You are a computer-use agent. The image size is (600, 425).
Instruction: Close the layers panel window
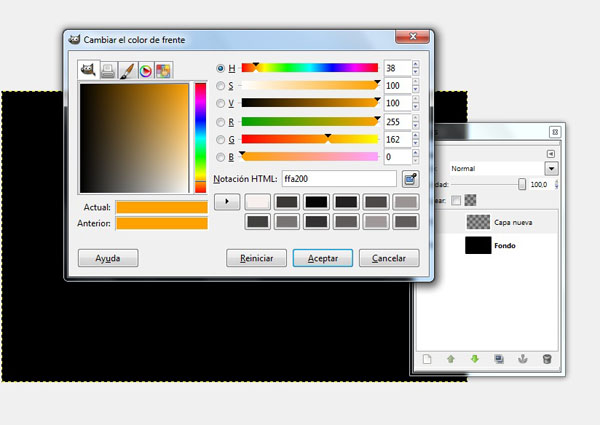coord(555,132)
